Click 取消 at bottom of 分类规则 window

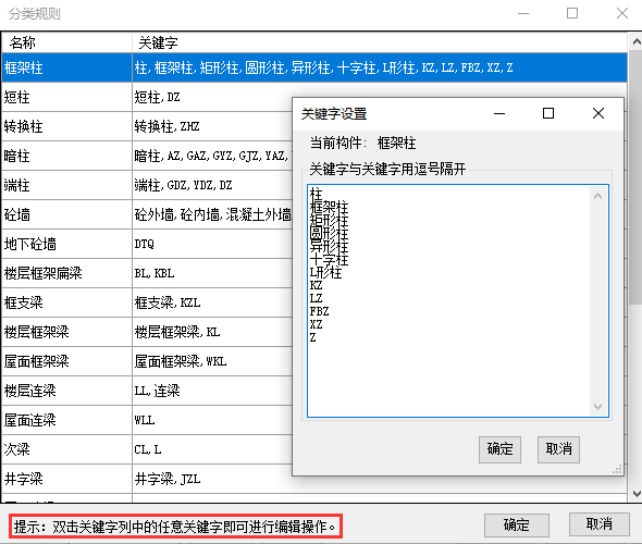pyautogui.click(x=599, y=524)
